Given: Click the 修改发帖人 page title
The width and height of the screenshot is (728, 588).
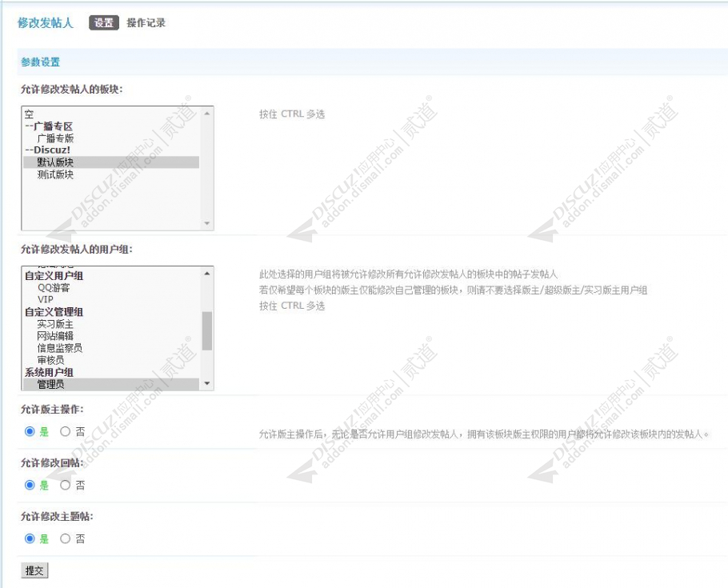Looking at the screenshot, I should point(46,22).
